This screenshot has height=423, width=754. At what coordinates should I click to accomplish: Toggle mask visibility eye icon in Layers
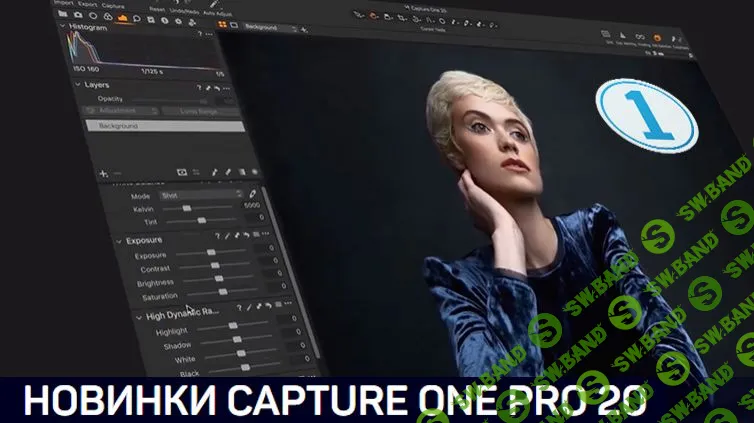click(x=182, y=172)
